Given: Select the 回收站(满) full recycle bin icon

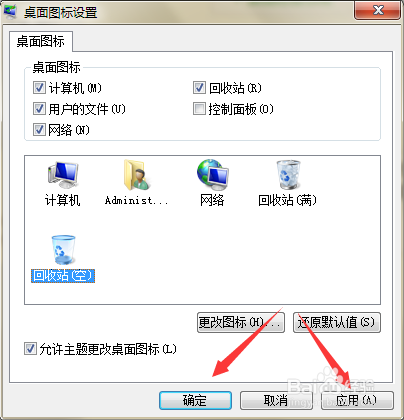Looking at the screenshot, I should point(288,175).
